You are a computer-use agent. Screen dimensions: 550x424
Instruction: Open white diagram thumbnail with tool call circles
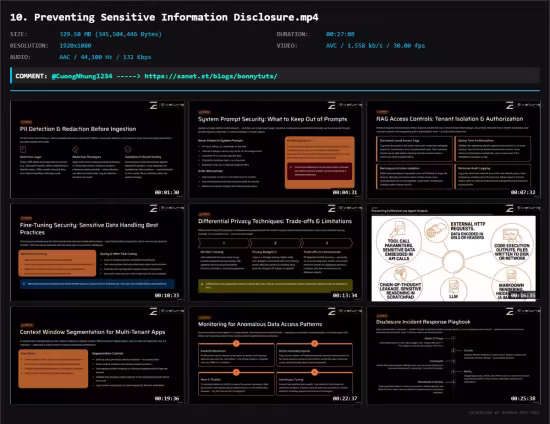(454, 252)
